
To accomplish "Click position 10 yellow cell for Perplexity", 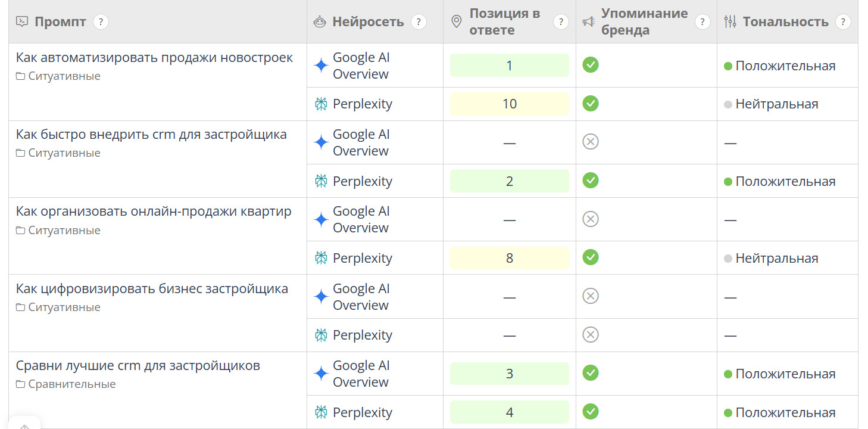I will pyautogui.click(x=509, y=104).
